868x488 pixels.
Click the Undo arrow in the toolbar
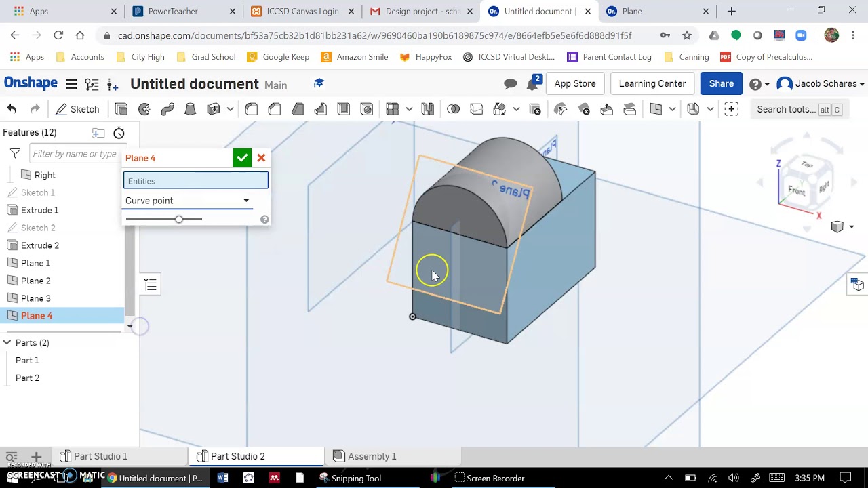pos(12,109)
